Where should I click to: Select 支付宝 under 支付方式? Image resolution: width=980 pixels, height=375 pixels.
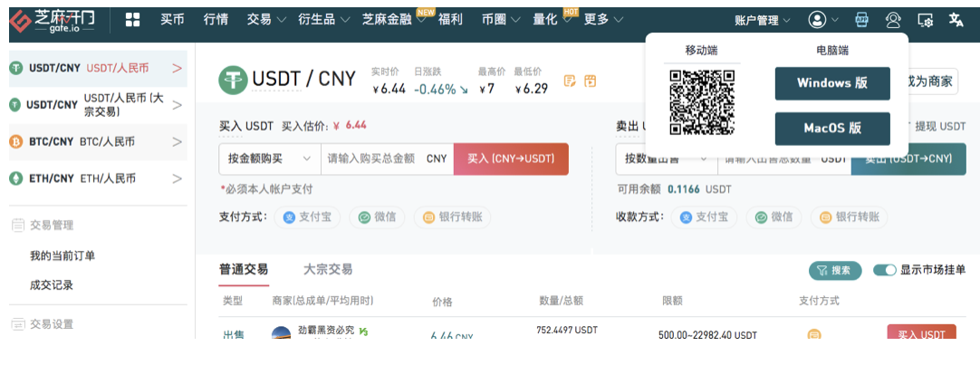point(306,217)
